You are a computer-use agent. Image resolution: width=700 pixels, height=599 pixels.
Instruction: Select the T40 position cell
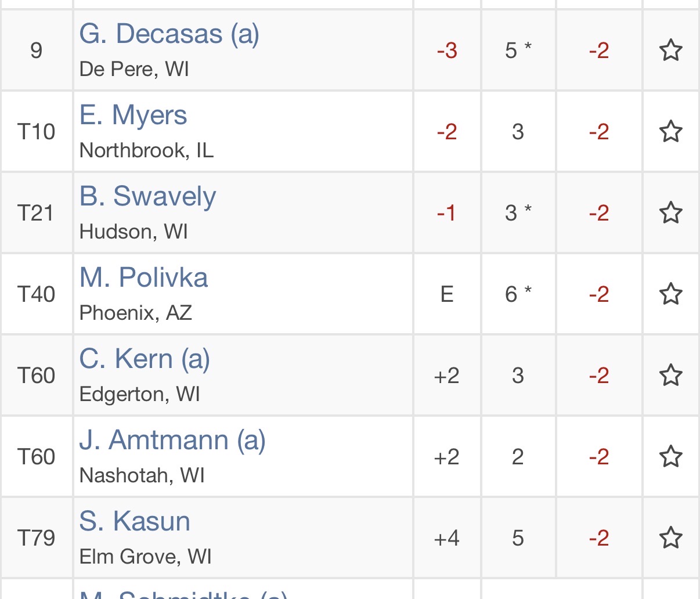coord(37,294)
